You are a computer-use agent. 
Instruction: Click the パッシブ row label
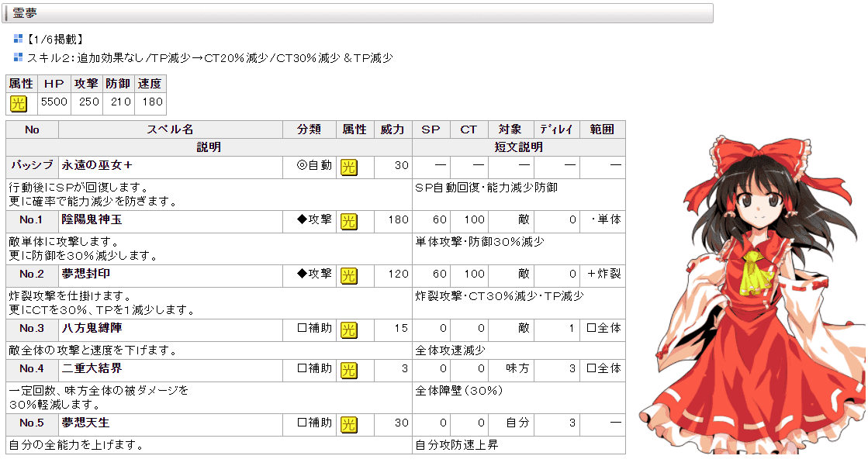[32, 165]
